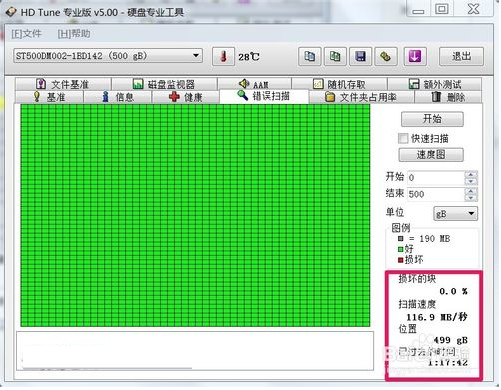Screen dimensions: 501x390
Task: Click the 结束 end position input field
Action: click(436, 194)
